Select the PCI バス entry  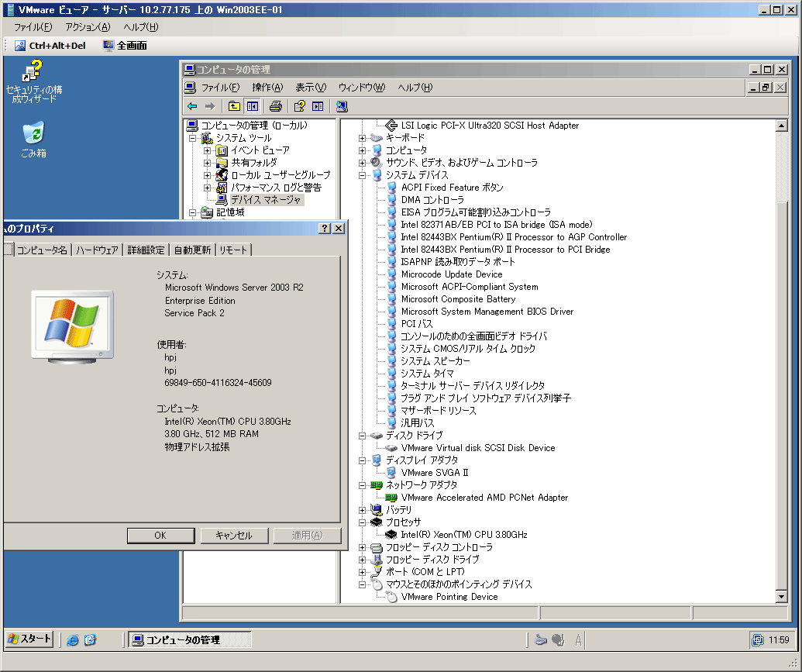[417, 324]
